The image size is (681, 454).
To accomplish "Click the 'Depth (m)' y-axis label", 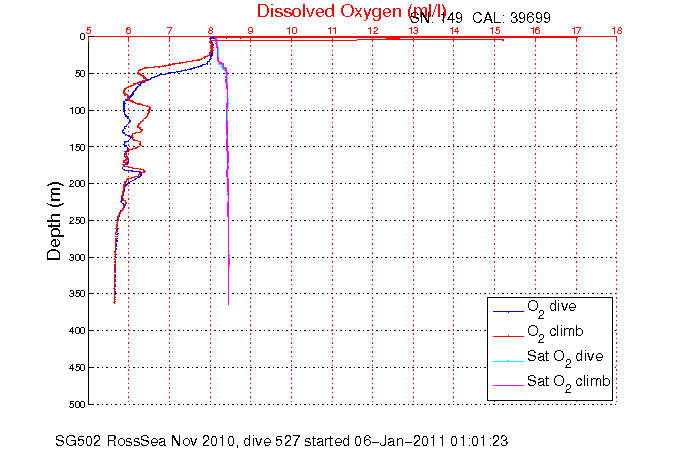I will point(54,221).
